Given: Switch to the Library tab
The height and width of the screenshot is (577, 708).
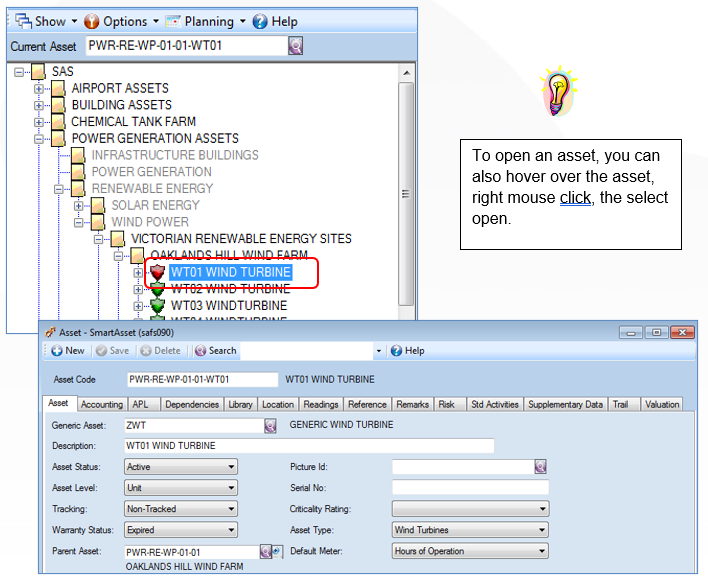Looking at the screenshot, I should 240,405.
